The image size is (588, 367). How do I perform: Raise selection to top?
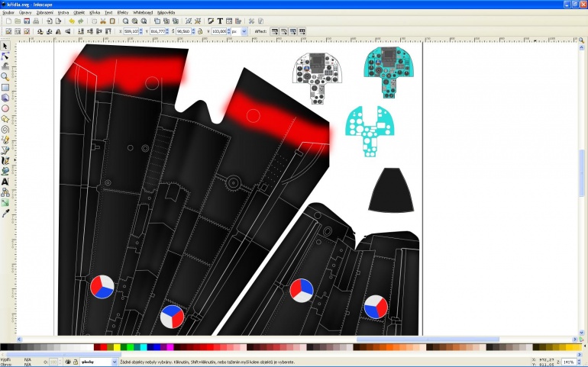pyautogui.click(x=108, y=31)
